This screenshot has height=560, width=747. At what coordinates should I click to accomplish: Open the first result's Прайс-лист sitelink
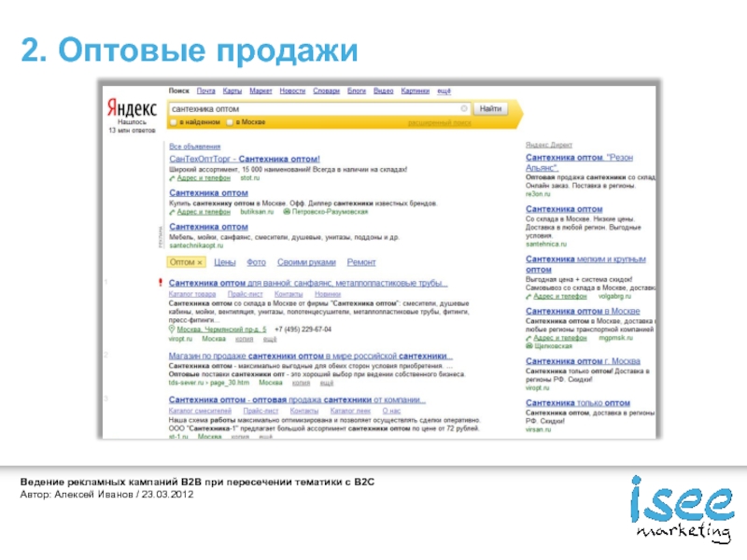tap(246, 294)
